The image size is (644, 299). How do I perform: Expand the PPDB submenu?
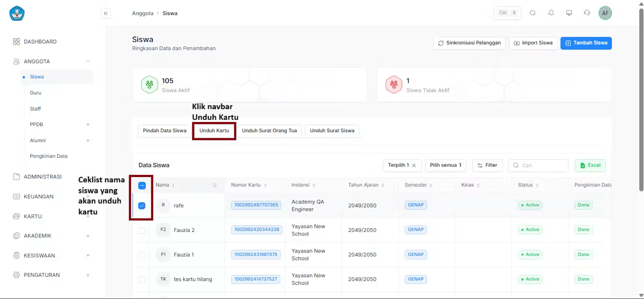pyautogui.click(x=88, y=124)
